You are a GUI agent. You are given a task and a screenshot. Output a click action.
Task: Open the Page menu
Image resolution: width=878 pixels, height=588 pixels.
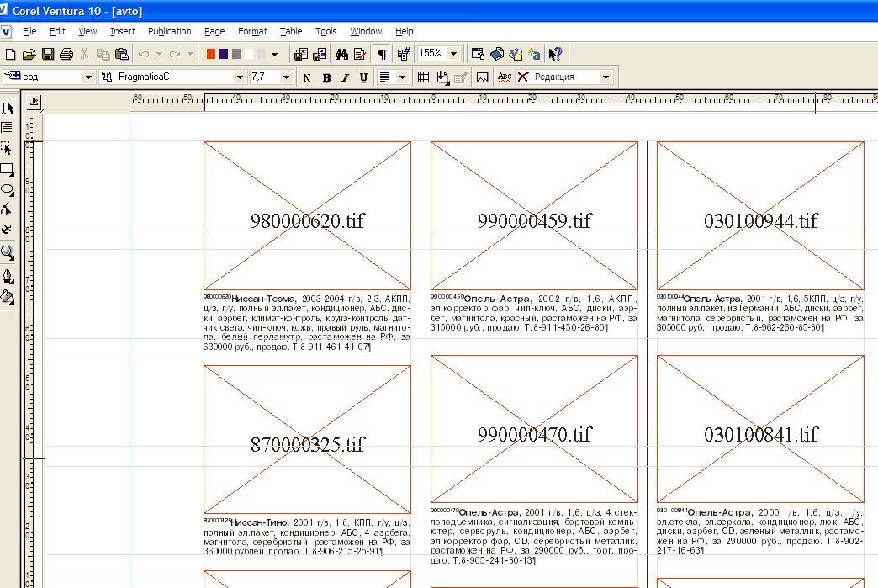[x=214, y=31]
